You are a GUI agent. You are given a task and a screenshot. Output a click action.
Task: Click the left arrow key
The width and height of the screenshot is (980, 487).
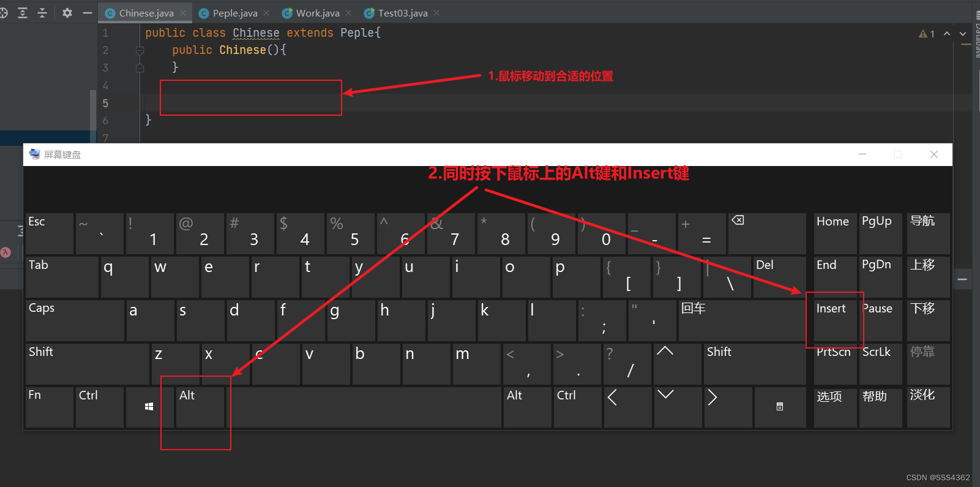(x=627, y=407)
